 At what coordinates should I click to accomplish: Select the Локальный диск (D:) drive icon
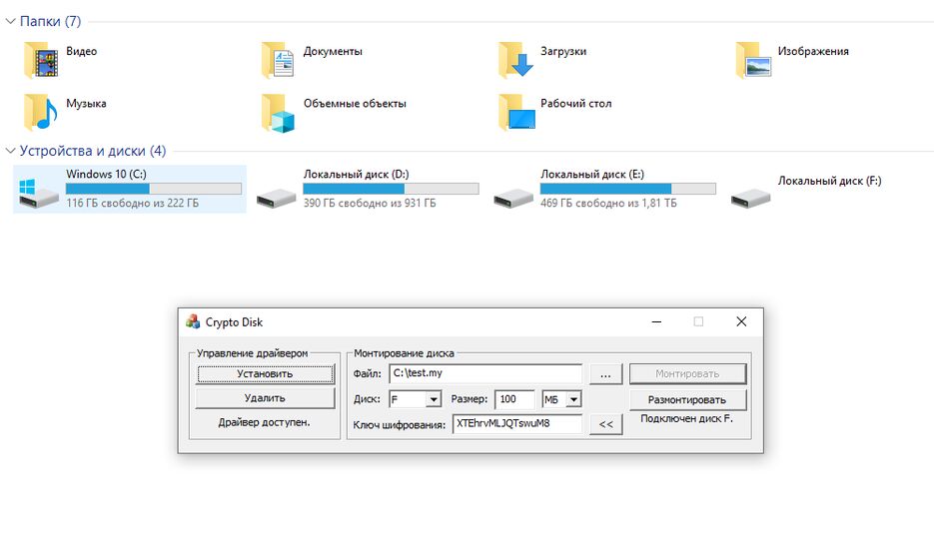[x=276, y=199]
